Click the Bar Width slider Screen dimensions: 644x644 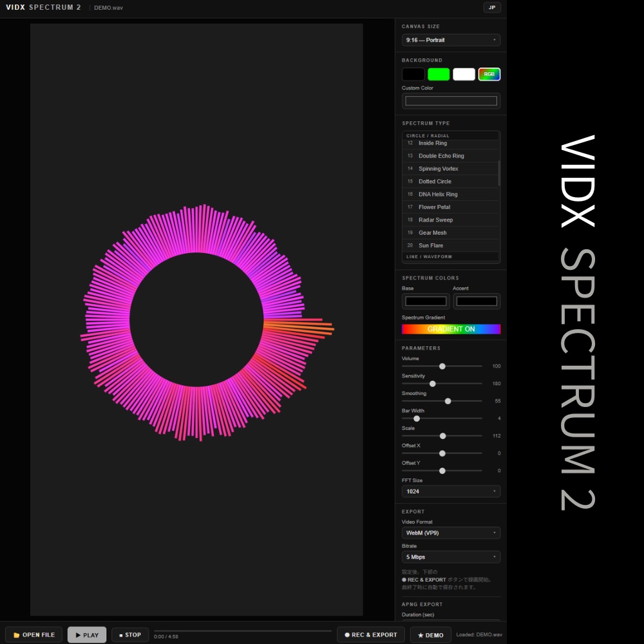442,419
